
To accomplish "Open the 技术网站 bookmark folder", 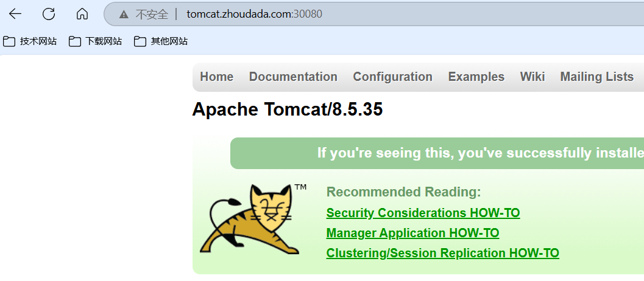I will click(30, 41).
